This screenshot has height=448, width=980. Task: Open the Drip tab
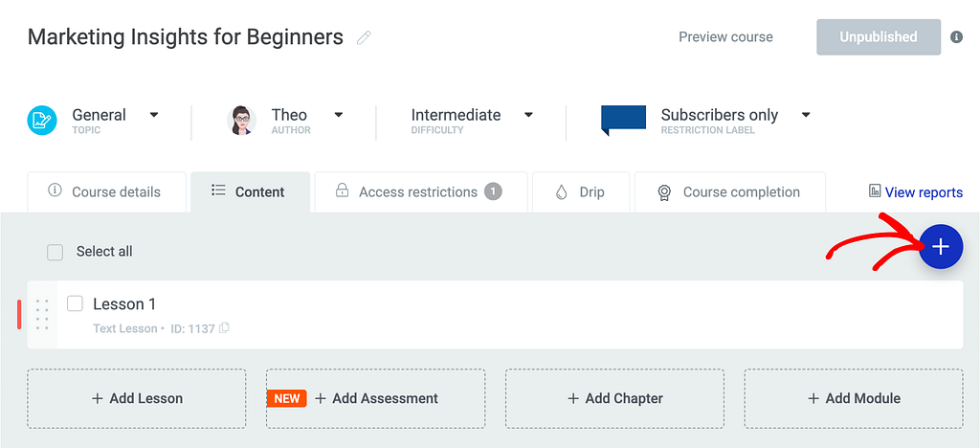coord(581,191)
